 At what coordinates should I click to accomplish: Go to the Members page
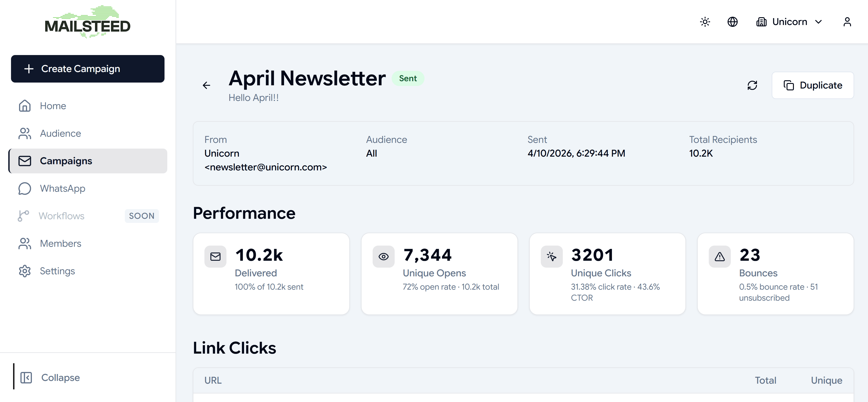pos(60,243)
